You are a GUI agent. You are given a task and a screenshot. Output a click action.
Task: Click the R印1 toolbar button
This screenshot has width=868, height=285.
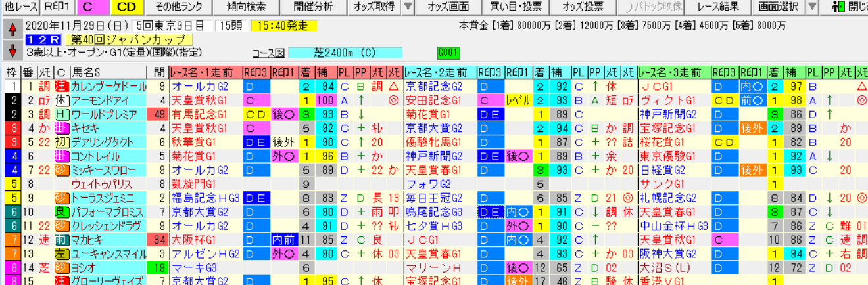tap(57, 7)
